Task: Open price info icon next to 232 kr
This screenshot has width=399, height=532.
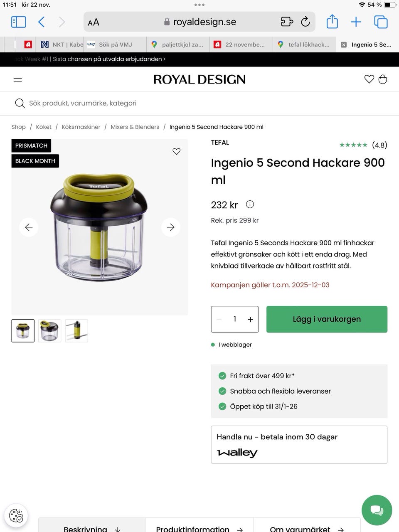Action: [250, 204]
